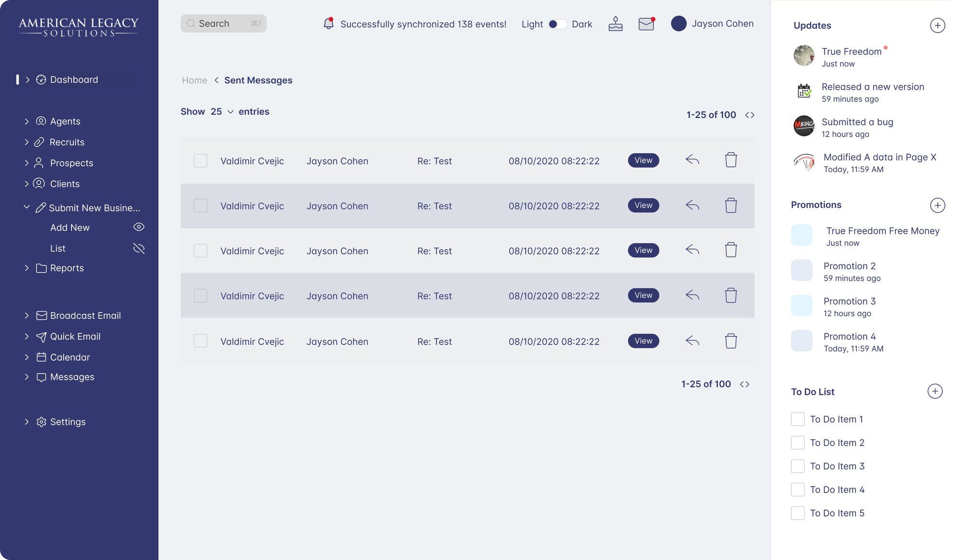Screen dimensions: 958x560
Task: Go to Calendar in the sidebar menu
Action: point(70,357)
